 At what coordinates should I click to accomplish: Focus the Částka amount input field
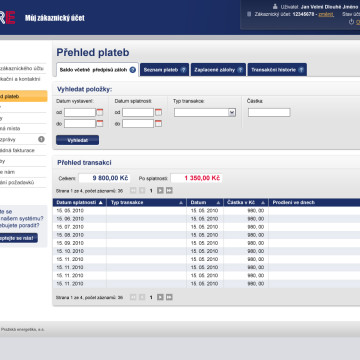[x=269, y=112]
